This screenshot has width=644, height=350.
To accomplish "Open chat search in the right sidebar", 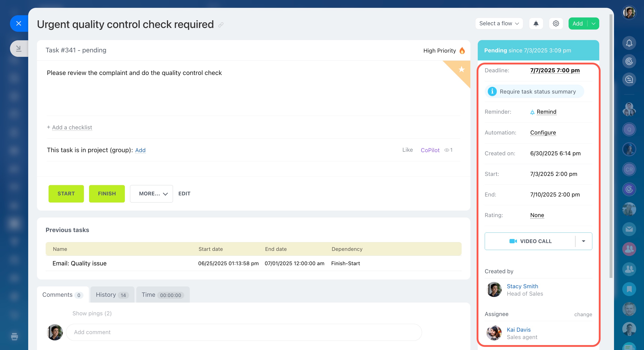I will coord(629,79).
